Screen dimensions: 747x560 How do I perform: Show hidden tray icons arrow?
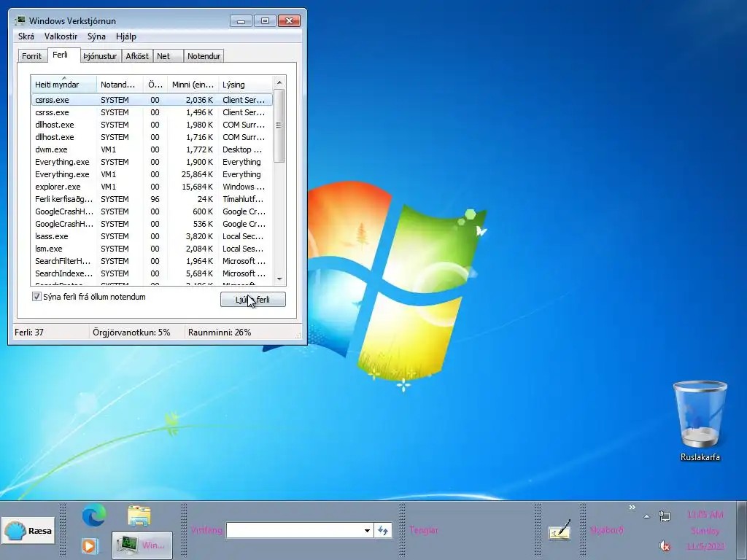point(646,516)
